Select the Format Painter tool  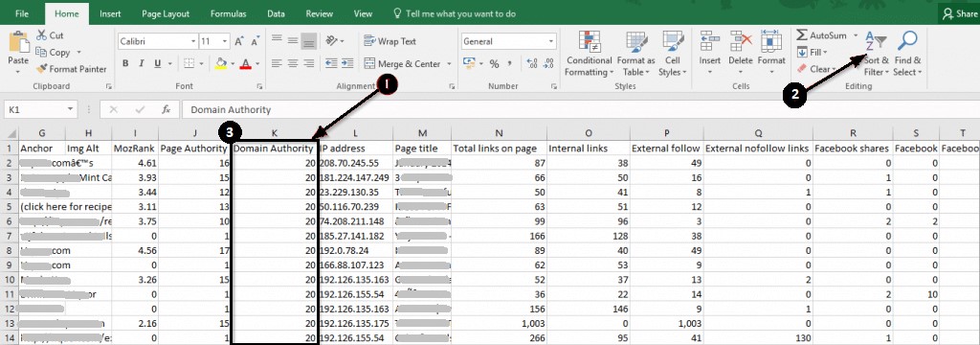click(x=71, y=69)
